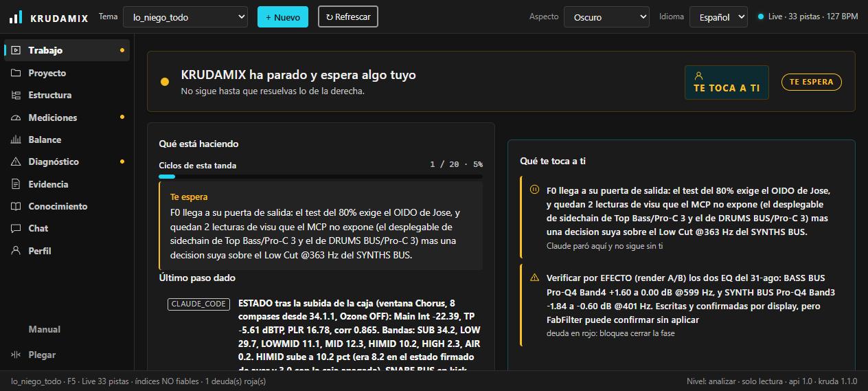Click the Balance bars icon

coord(16,139)
